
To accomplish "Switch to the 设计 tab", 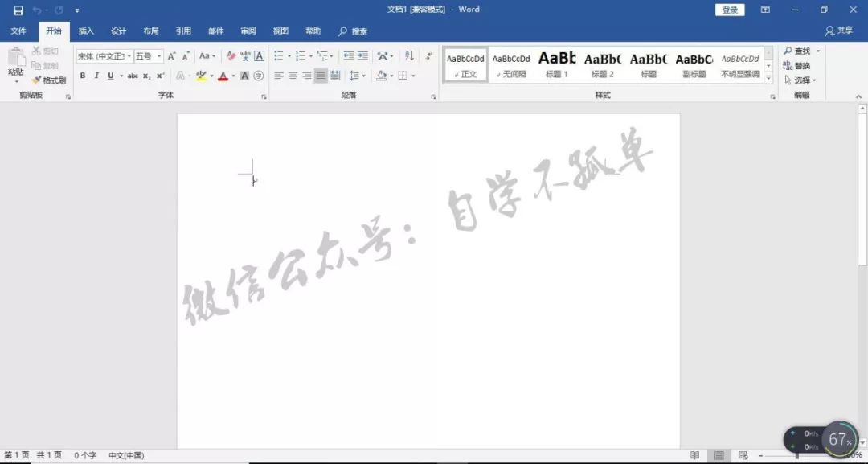I will tap(118, 31).
